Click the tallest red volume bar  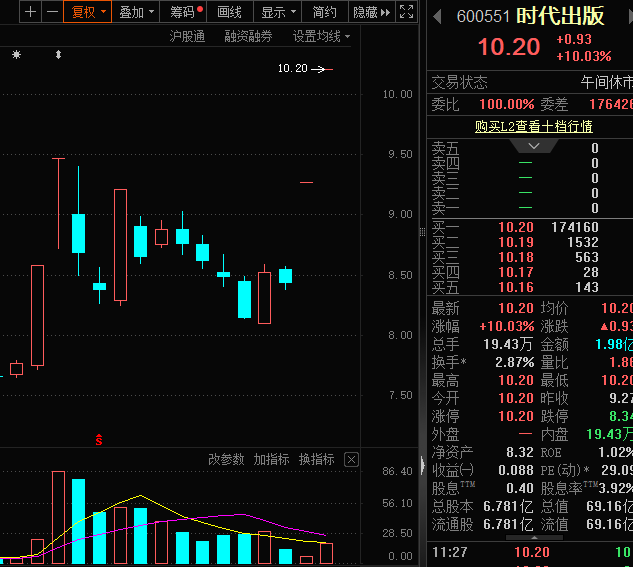[59, 517]
